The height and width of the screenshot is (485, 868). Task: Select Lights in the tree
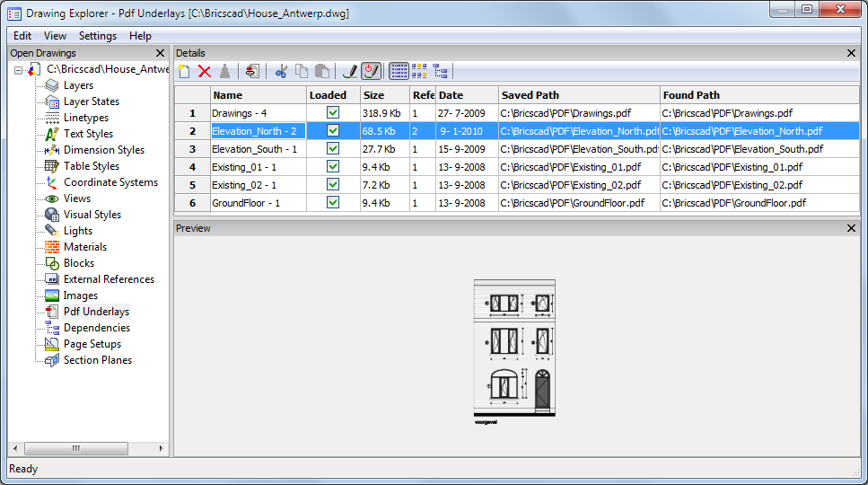77,230
